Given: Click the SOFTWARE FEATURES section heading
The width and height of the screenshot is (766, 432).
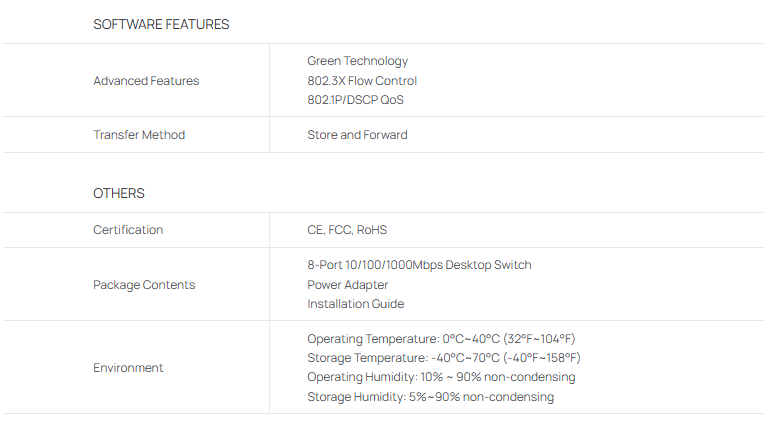Looking at the screenshot, I should tap(161, 24).
